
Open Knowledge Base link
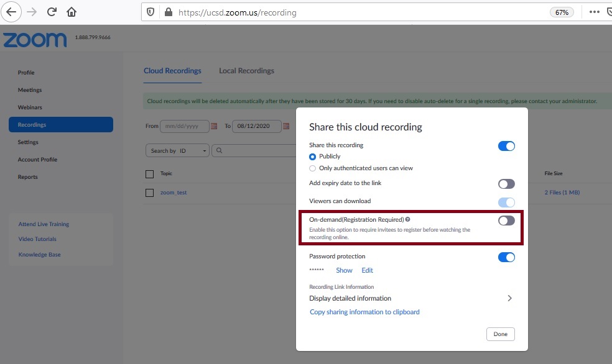(39, 255)
